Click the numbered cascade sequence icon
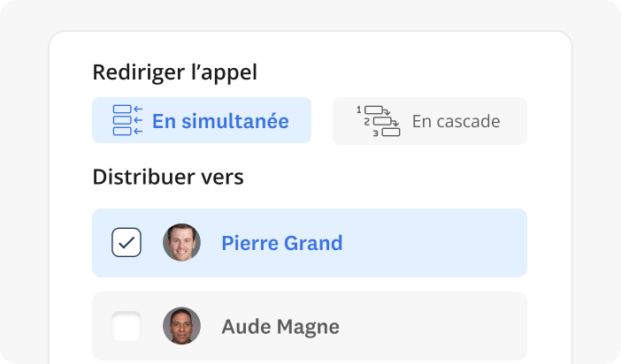 379,121
